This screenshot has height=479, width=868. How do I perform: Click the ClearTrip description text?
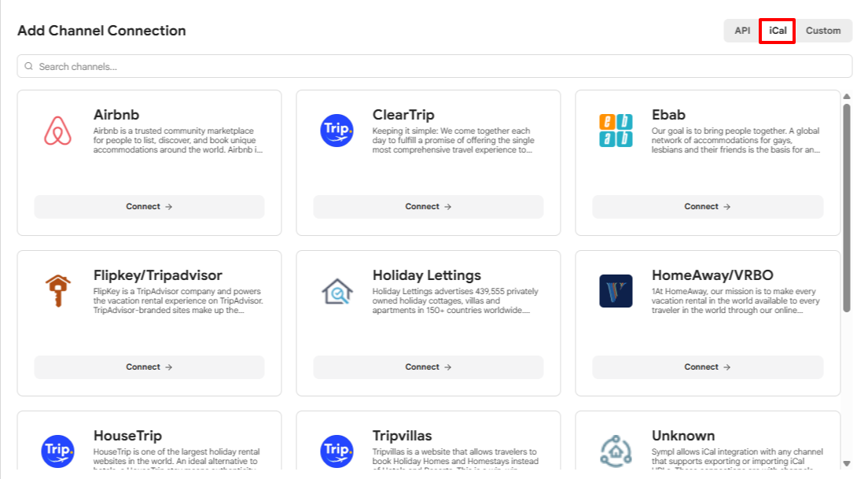click(454, 141)
